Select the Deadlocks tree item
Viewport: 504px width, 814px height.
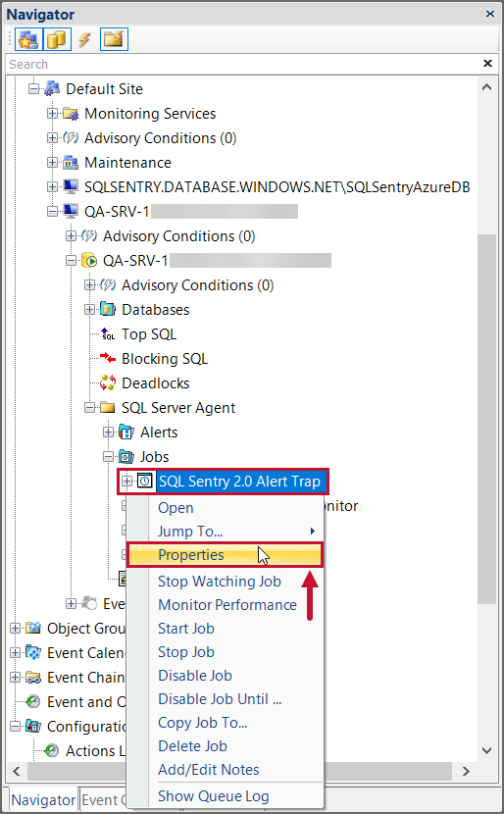[x=156, y=383]
